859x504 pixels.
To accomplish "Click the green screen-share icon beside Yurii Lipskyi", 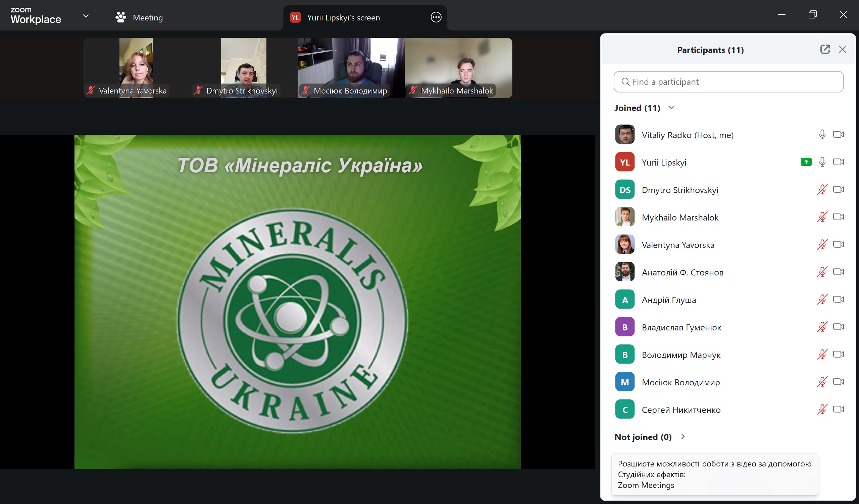I will pos(806,162).
